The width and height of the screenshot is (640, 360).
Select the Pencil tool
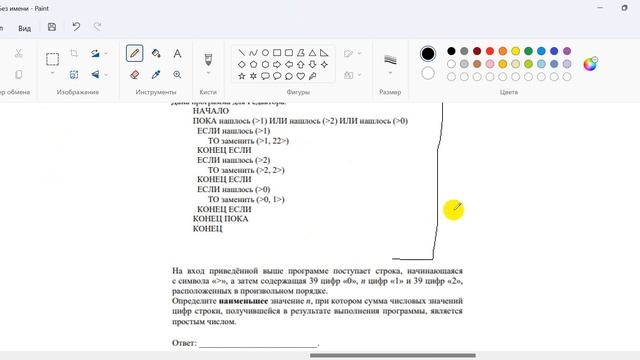[x=134, y=53]
